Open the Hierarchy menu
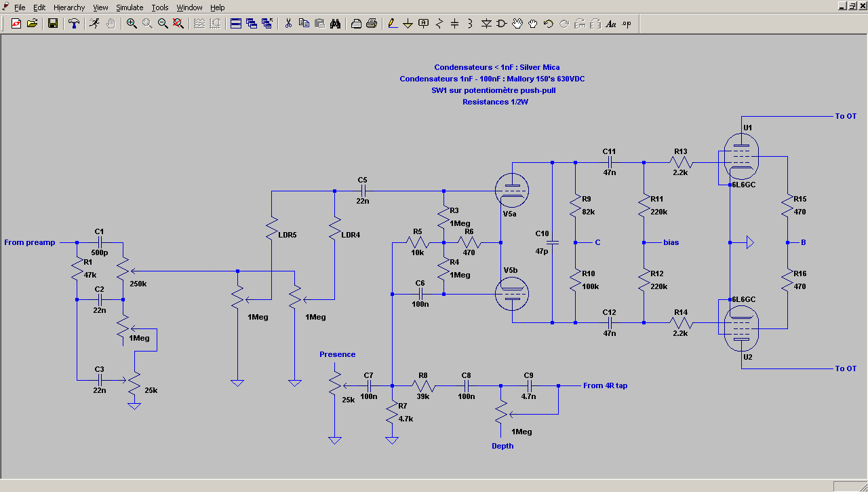The image size is (868, 492). (69, 7)
